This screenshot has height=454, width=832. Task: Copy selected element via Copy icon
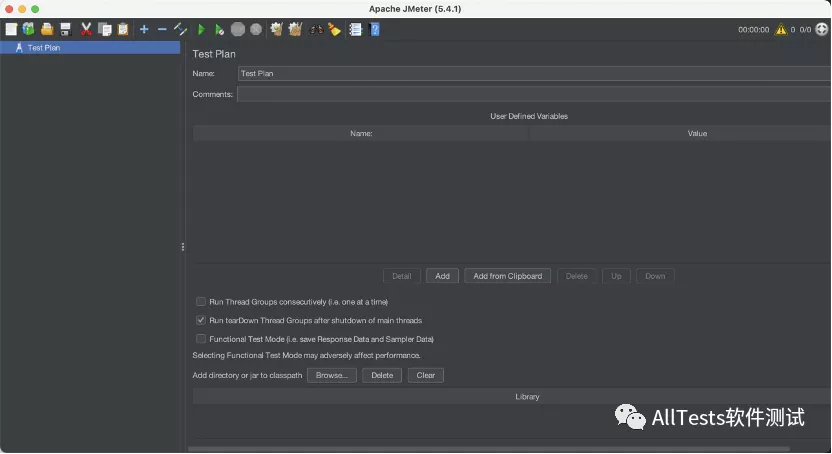(x=105, y=29)
